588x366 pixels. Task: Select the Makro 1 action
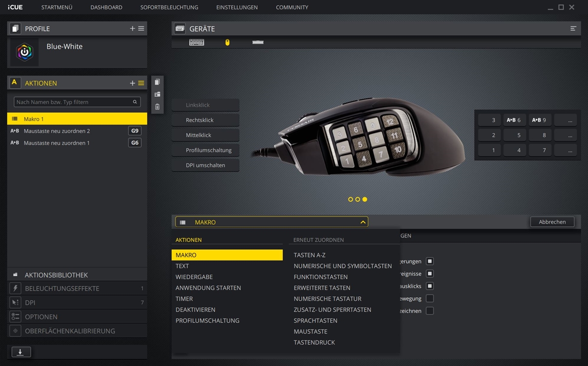point(77,119)
